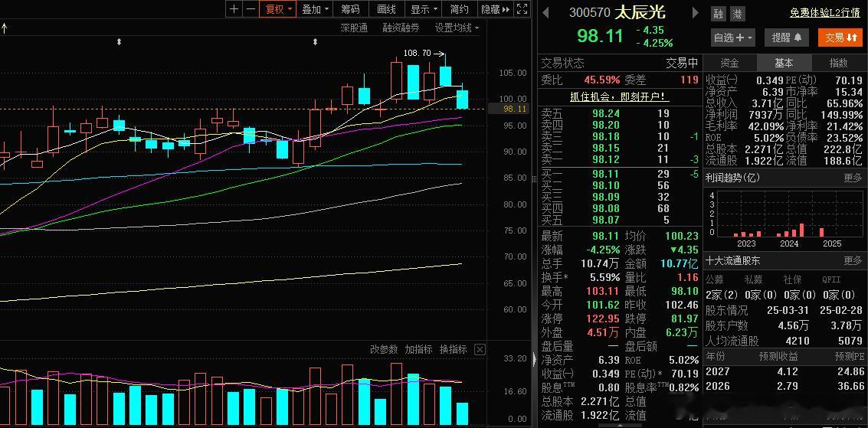Screen dimensions: 868x428
Task: Click the right event marker above chart
Action: 315,42
